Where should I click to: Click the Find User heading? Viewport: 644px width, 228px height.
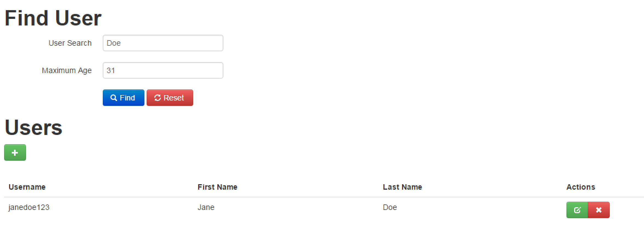53,18
